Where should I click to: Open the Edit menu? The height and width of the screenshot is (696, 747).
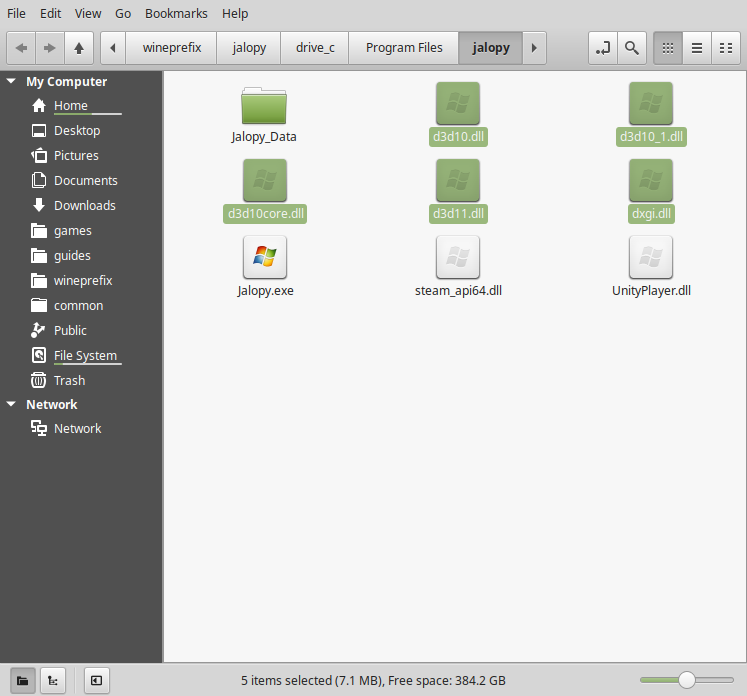[50, 14]
